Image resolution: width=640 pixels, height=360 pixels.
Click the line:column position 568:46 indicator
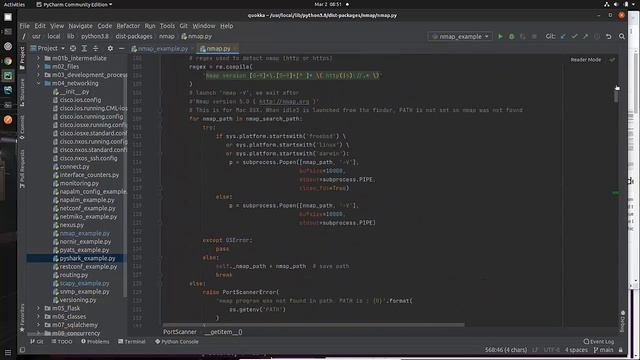506,350
